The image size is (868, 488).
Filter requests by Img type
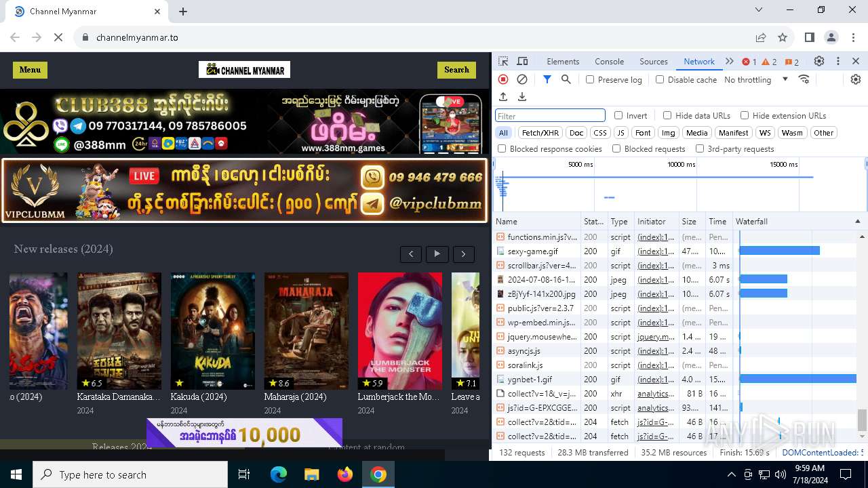669,133
